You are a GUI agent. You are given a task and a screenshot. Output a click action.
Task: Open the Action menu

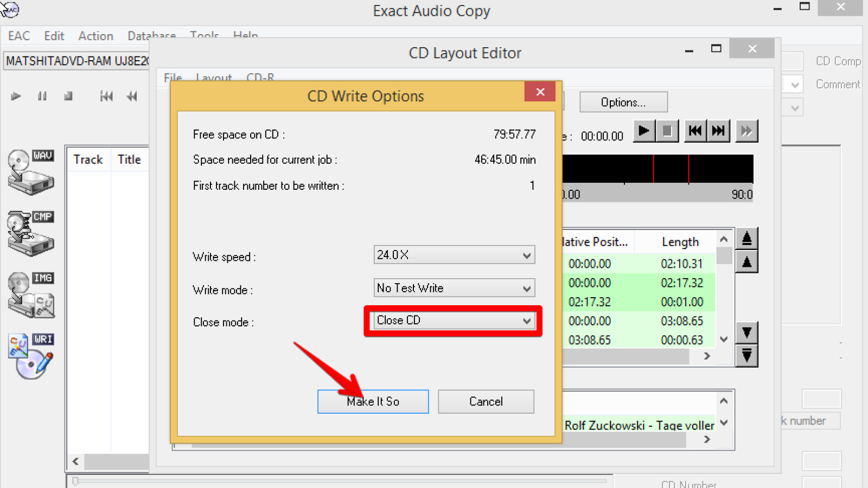[x=96, y=36]
